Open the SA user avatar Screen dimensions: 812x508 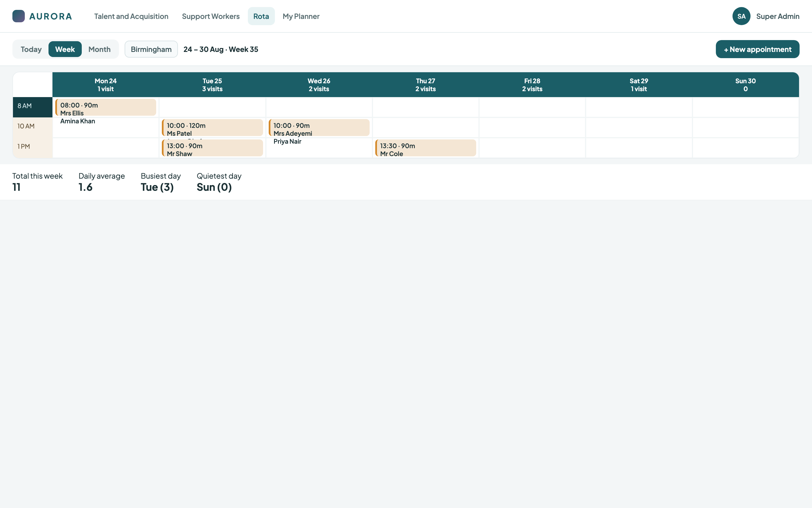click(741, 16)
